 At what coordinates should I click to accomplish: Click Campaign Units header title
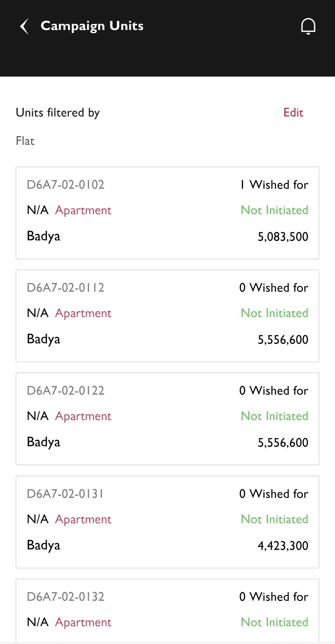tap(92, 26)
